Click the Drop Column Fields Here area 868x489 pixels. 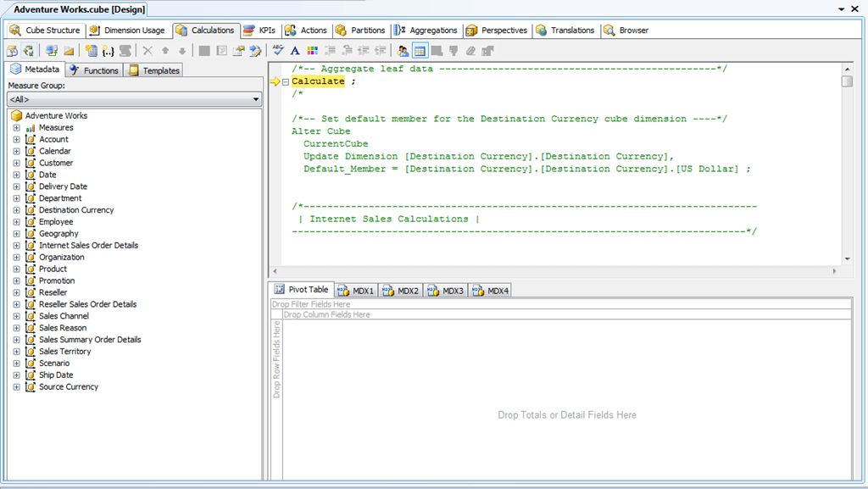(x=567, y=314)
